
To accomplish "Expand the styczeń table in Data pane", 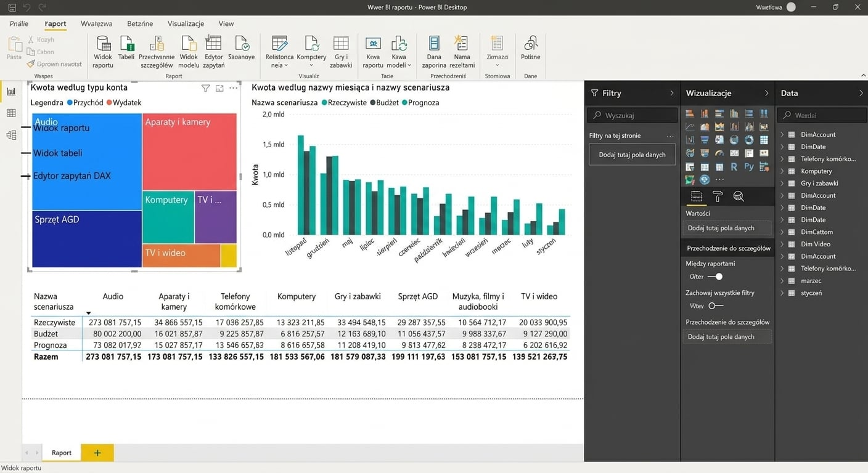I will (782, 293).
